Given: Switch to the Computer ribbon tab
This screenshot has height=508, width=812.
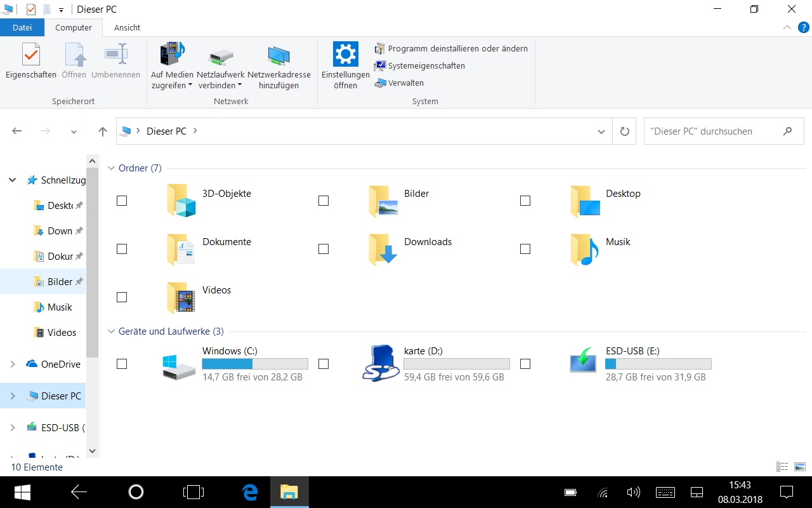Looking at the screenshot, I should click(x=74, y=27).
